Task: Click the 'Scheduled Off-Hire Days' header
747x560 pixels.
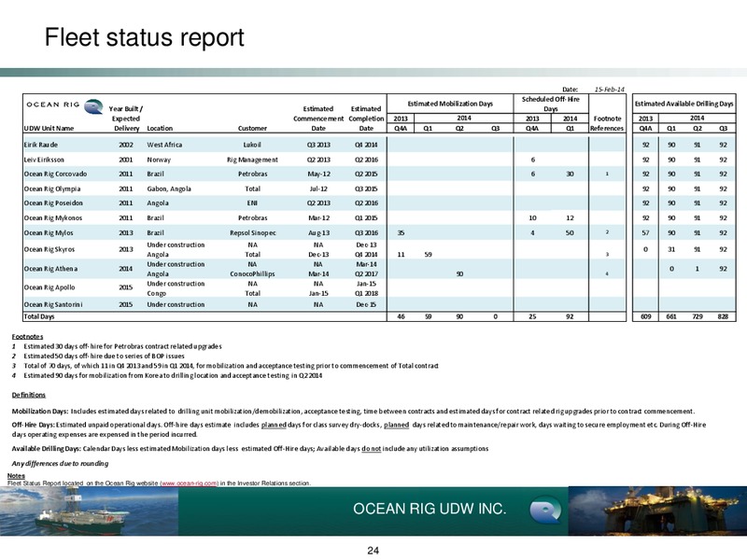Action: pos(551,104)
